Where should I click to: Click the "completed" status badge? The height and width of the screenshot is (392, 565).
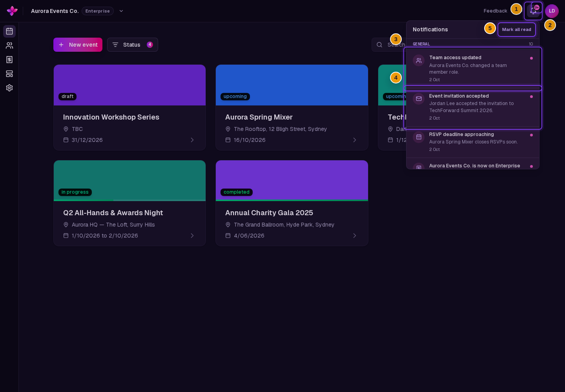point(237,192)
